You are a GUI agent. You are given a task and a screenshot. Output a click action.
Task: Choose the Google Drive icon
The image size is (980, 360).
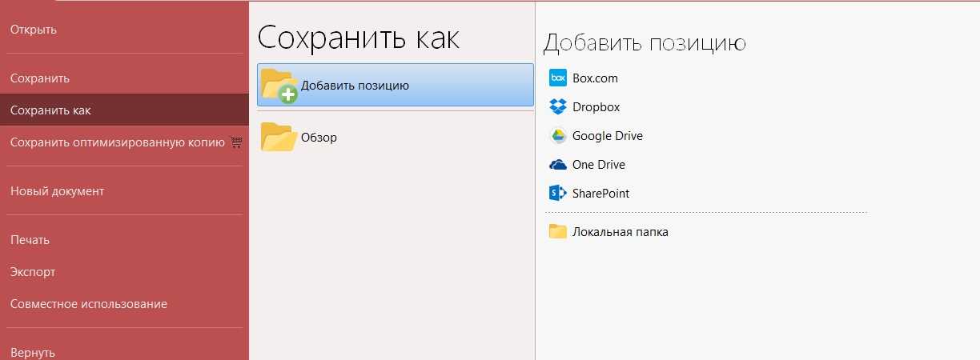click(558, 136)
